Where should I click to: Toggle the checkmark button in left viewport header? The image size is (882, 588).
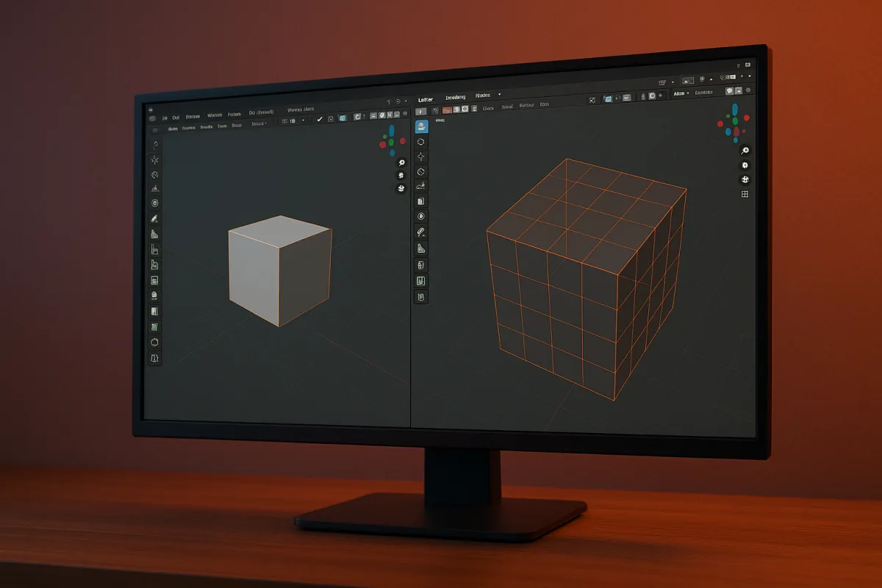[x=319, y=119]
